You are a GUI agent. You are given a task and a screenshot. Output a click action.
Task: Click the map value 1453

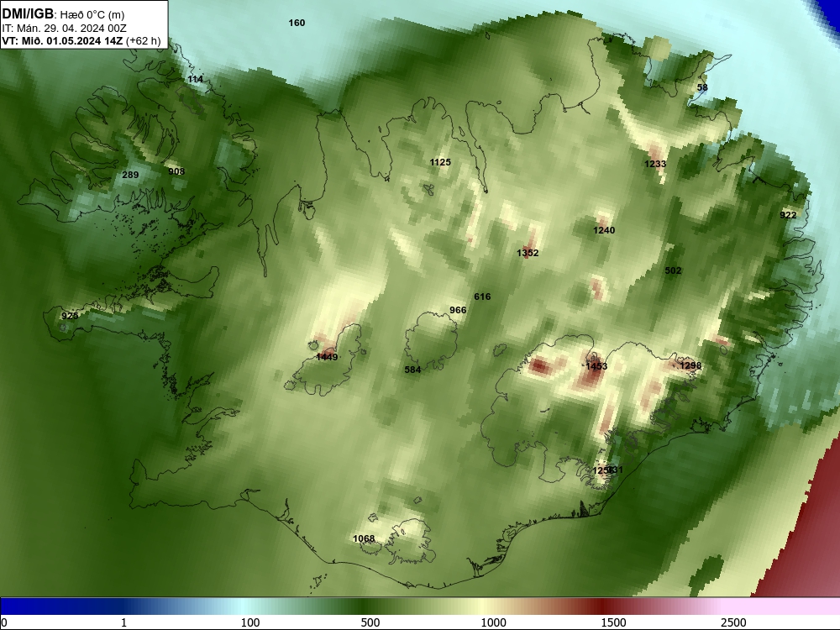coord(596,366)
